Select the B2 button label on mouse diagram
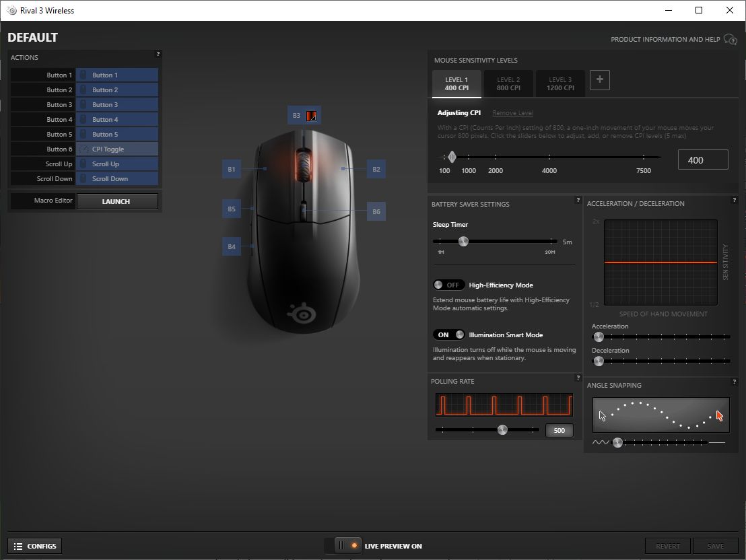Viewport: 746px width, 560px height. click(x=376, y=170)
